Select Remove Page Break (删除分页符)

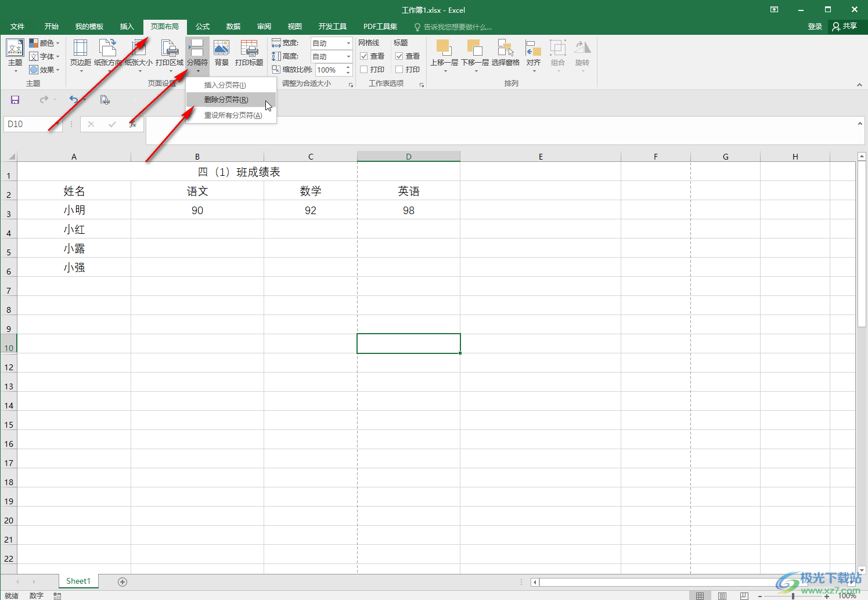tap(231, 100)
